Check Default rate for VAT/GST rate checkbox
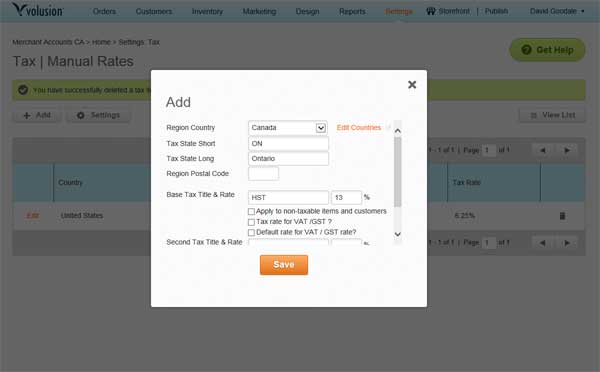Screen dimensions: 600x372 (251, 232)
